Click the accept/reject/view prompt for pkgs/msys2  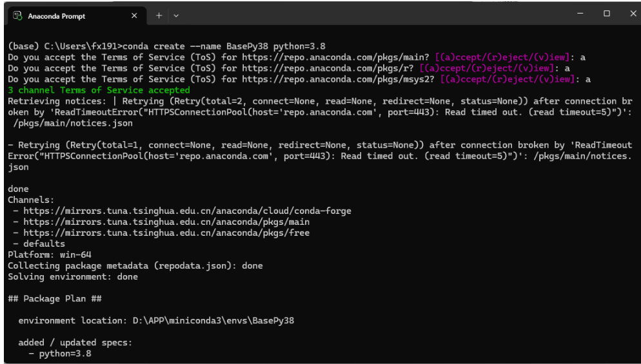click(x=508, y=79)
